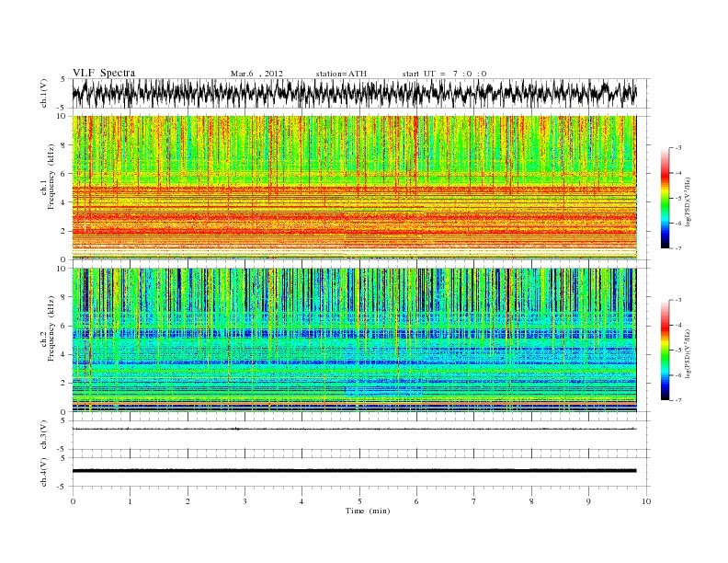Image resolution: width=728 pixels, height=563 pixels.
Task: Click the ch.2 spectrogram panel
Action: tap(354, 340)
